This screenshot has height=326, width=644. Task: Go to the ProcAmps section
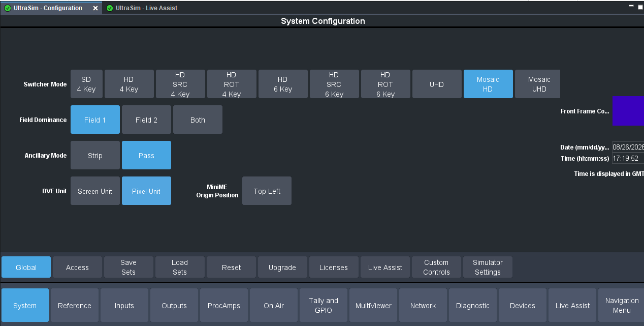pyautogui.click(x=224, y=305)
